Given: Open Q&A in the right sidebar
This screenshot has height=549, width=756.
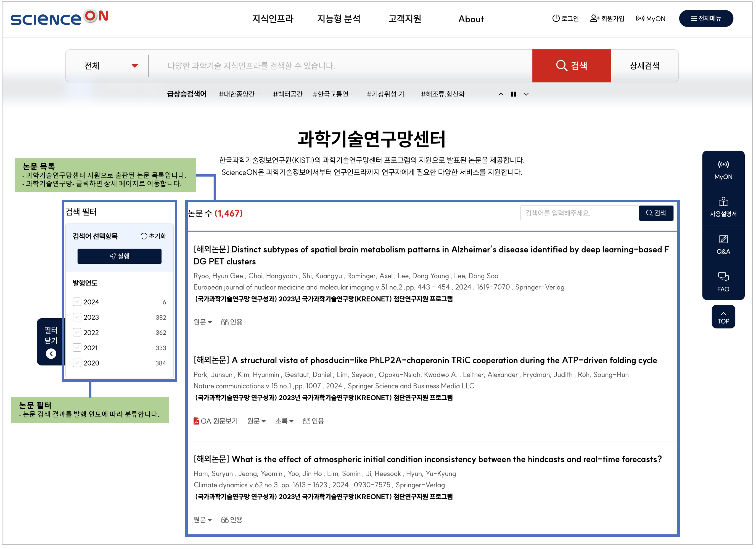Looking at the screenshot, I should pyautogui.click(x=723, y=245).
